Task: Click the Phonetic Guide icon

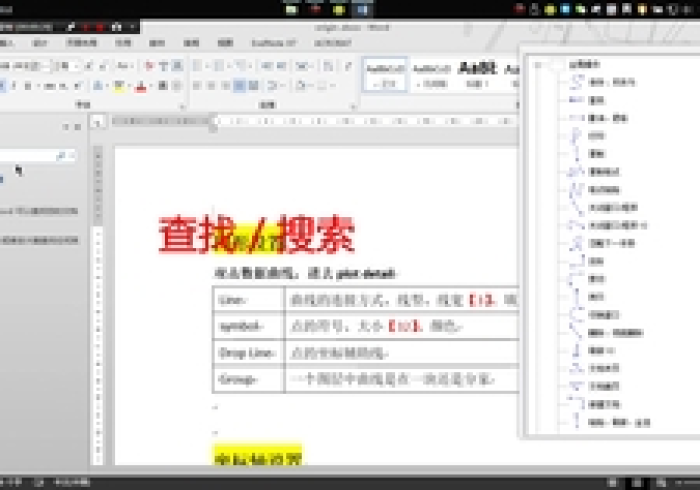Action: tap(163, 66)
